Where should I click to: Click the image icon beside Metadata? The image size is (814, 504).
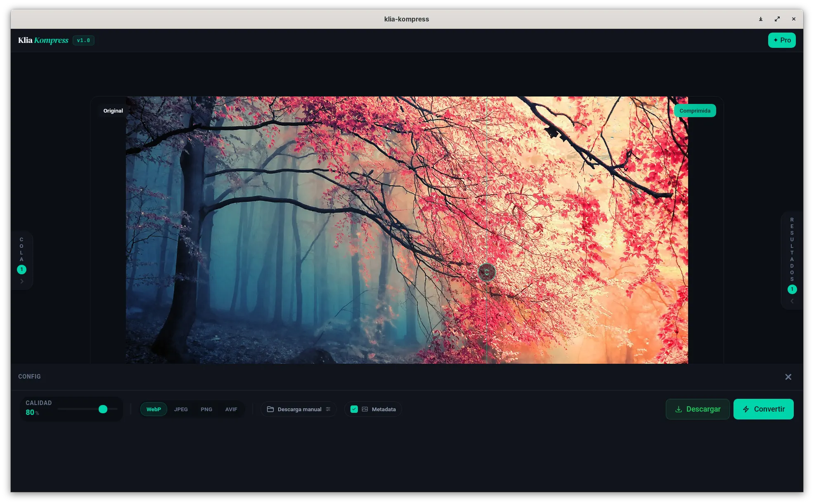point(365,409)
